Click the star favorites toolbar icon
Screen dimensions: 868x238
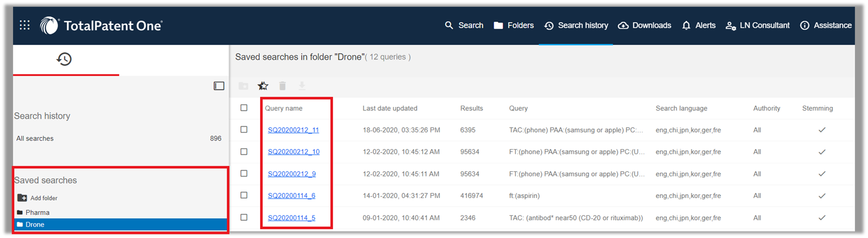point(263,86)
